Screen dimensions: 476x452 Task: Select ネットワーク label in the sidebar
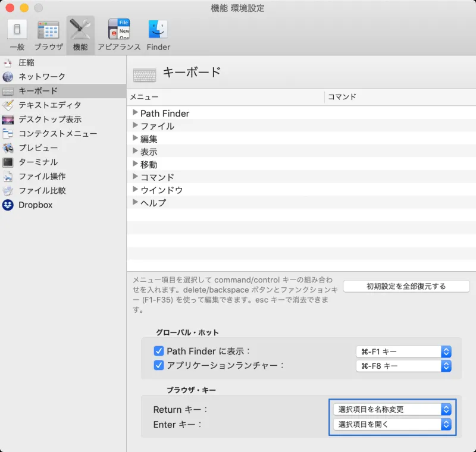click(42, 77)
